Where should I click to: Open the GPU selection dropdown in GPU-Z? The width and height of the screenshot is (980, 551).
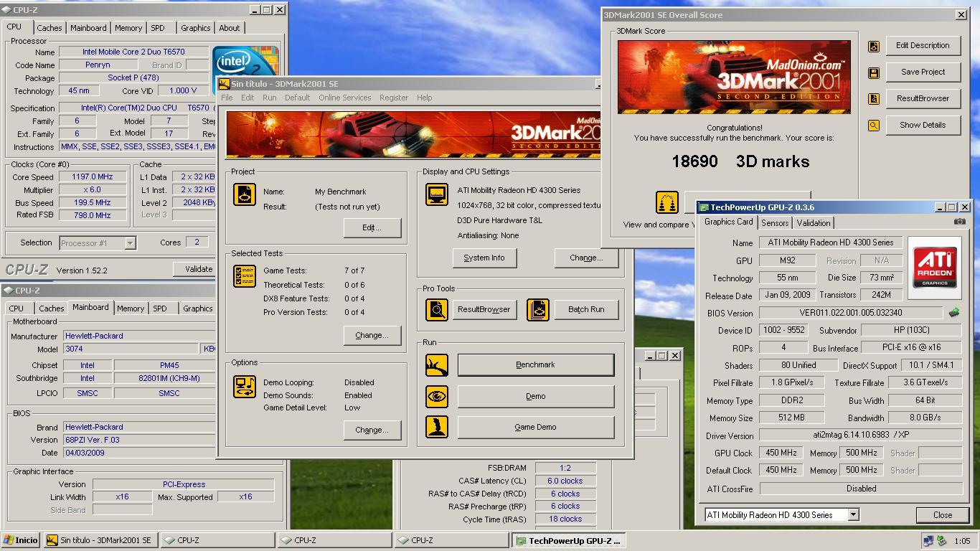[x=853, y=514]
